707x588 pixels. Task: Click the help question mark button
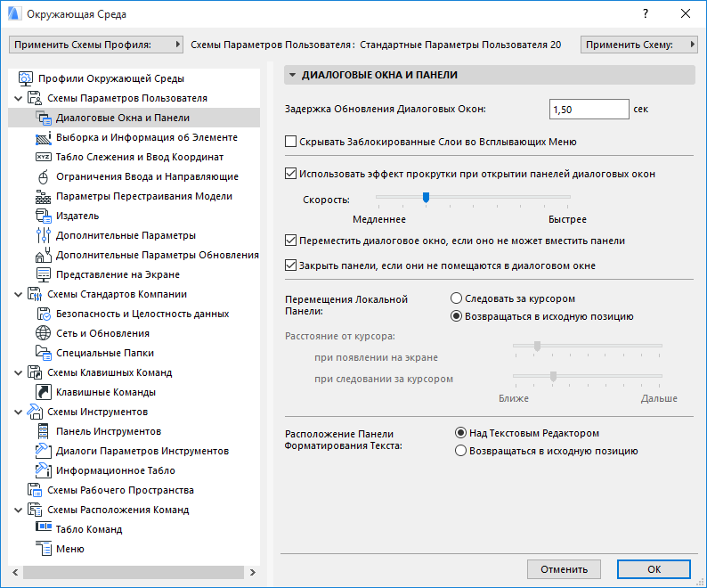click(x=646, y=14)
